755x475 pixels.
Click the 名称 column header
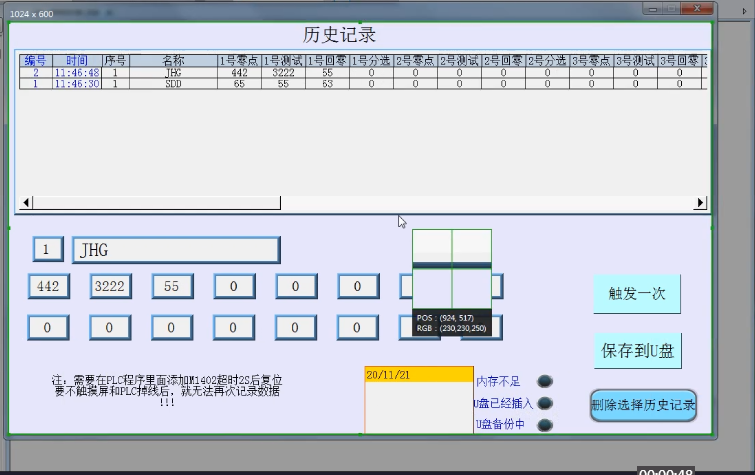(x=173, y=61)
